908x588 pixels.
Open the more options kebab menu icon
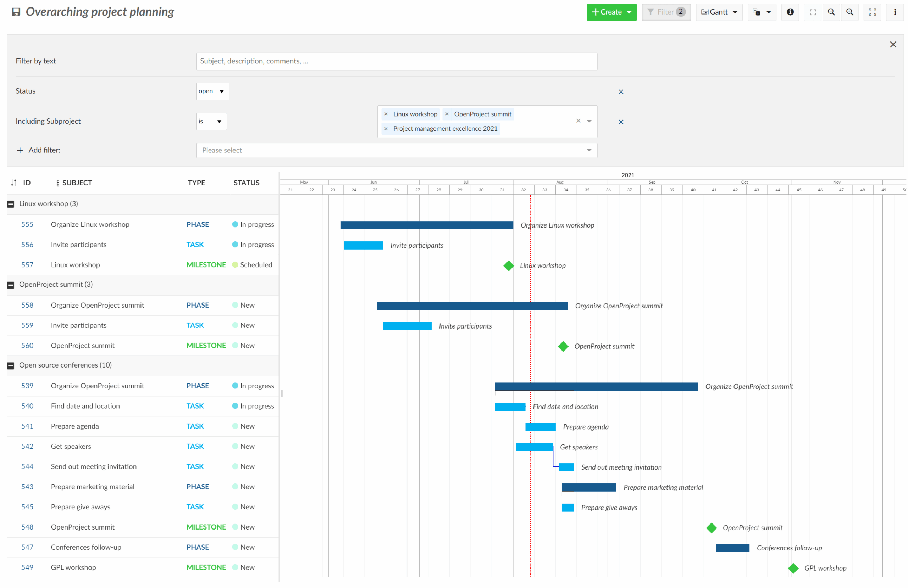[x=895, y=12]
